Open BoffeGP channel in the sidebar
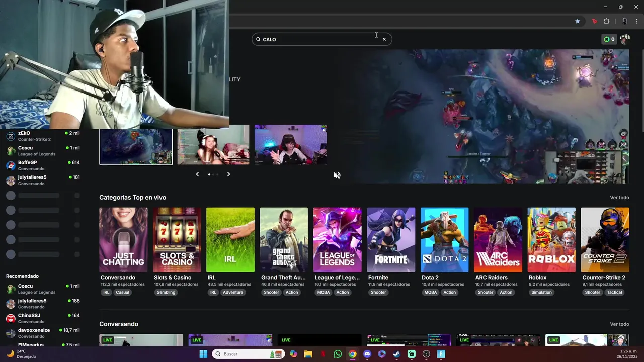 [43, 165]
